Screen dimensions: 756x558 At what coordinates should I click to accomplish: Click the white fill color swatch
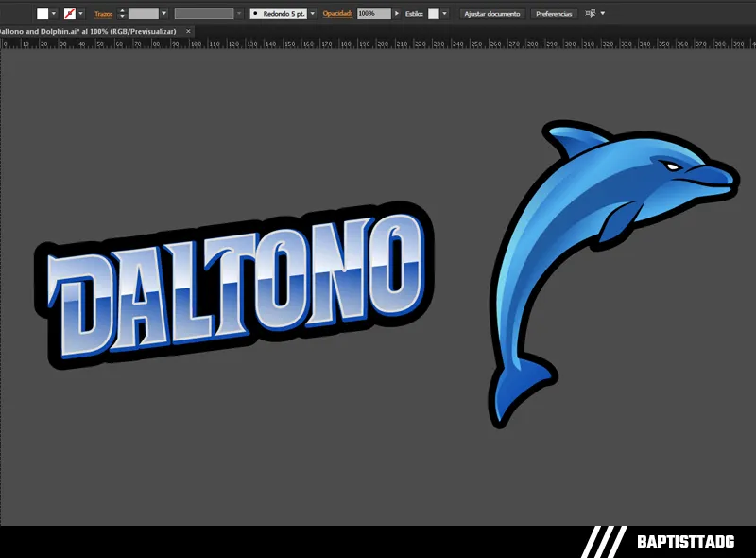(x=43, y=13)
